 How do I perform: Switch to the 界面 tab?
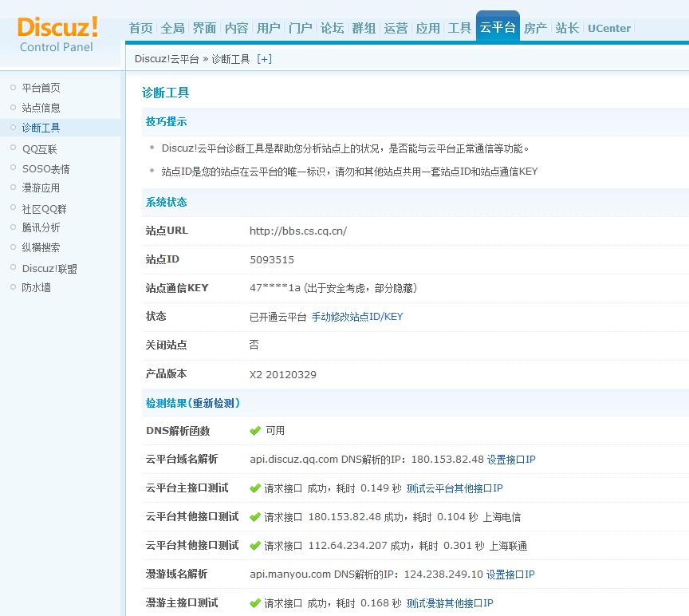coord(204,28)
